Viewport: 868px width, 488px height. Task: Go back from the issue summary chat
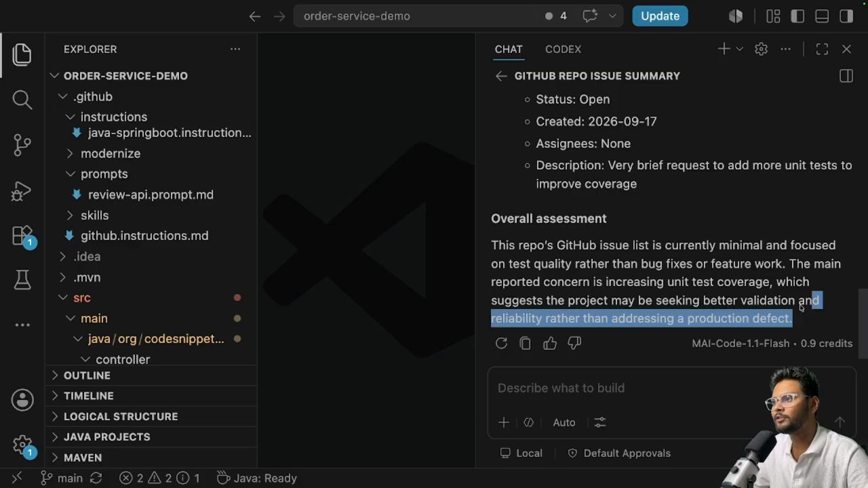501,76
